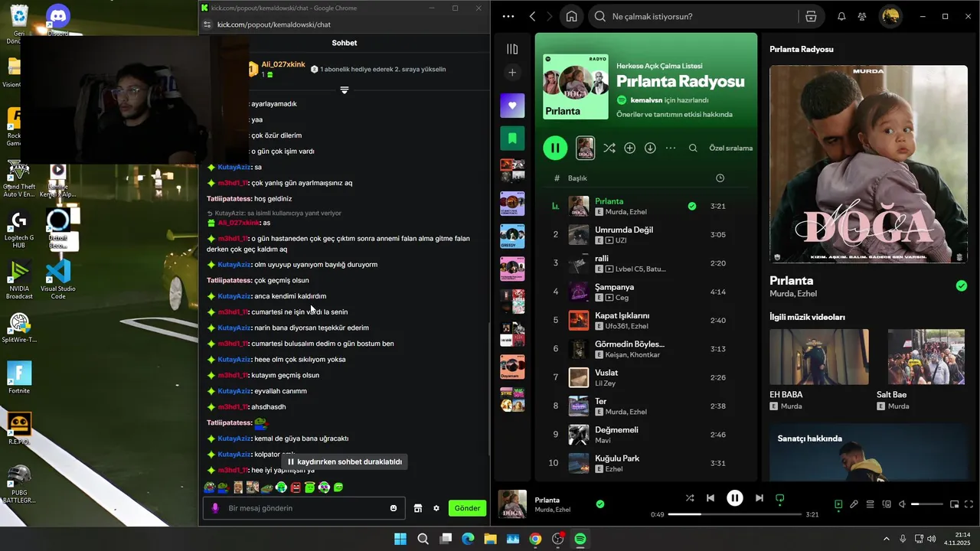
Task: Open Spotify friend activity icon
Action: [x=862, y=16]
